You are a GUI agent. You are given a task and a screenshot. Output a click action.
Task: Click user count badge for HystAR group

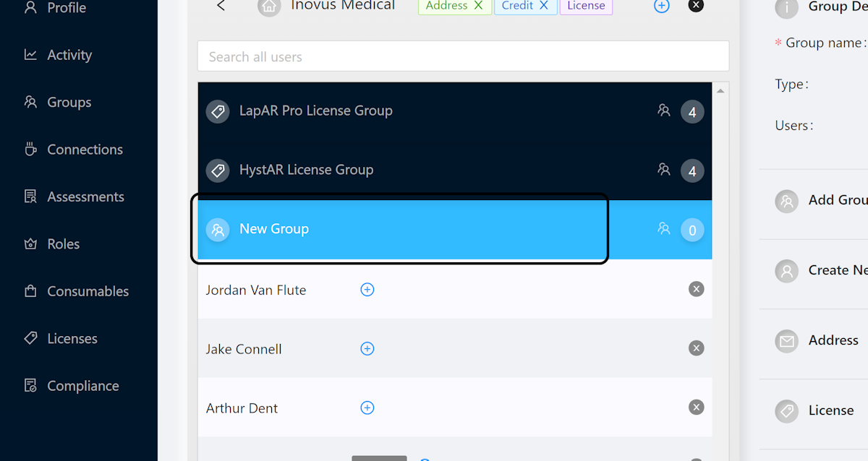coord(692,171)
